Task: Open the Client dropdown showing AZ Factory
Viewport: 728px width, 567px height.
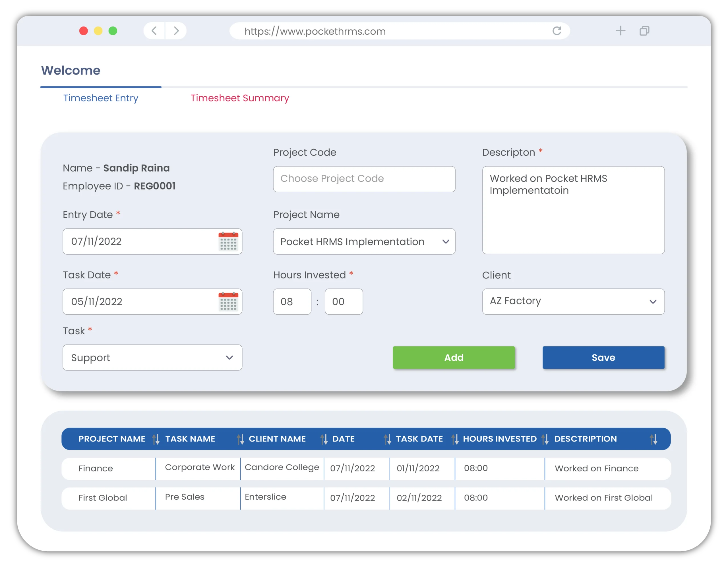Action: (x=573, y=302)
